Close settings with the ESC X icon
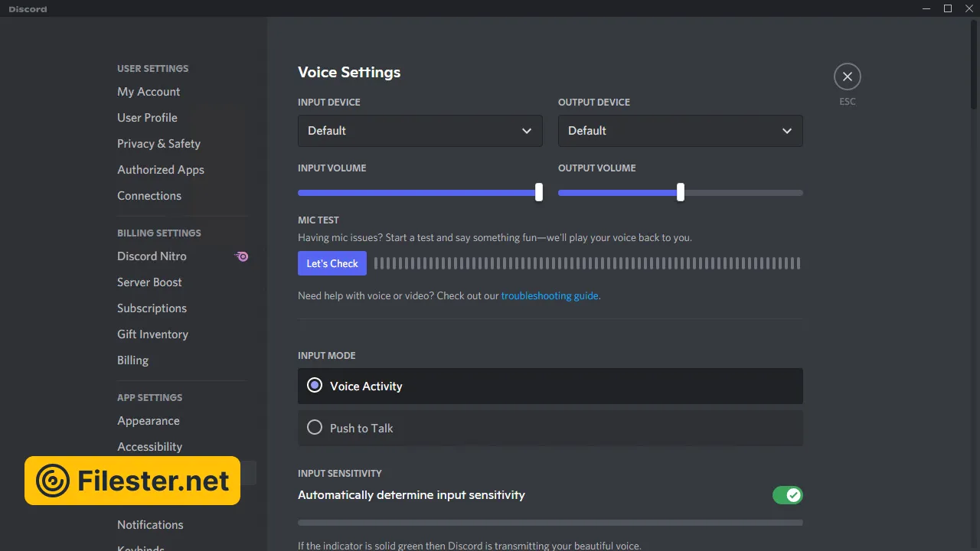The height and width of the screenshot is (551, 980). click(847, 77)
